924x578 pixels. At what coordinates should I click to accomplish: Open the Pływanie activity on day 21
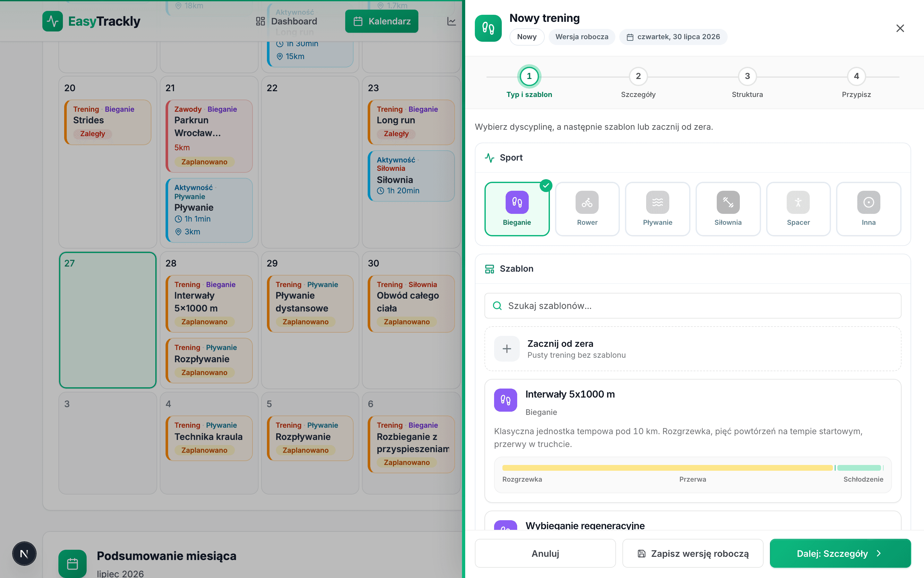(x=209, y=210)
